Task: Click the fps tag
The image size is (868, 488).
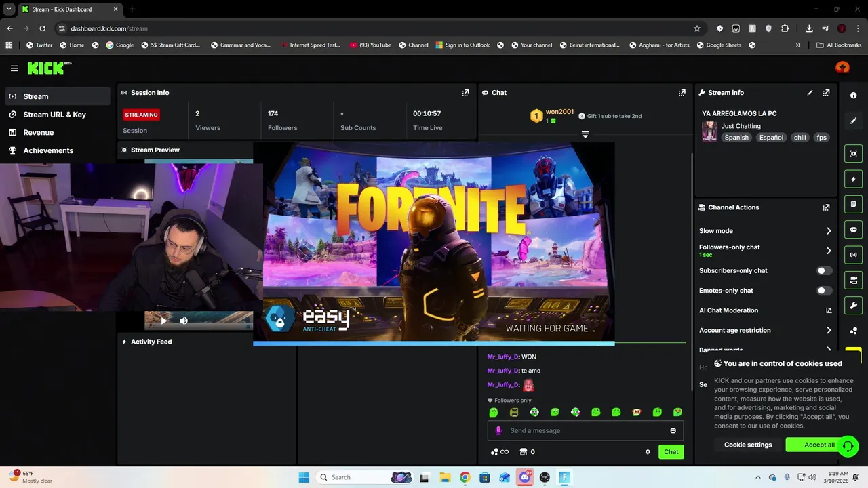Action: tap(821, 138)
